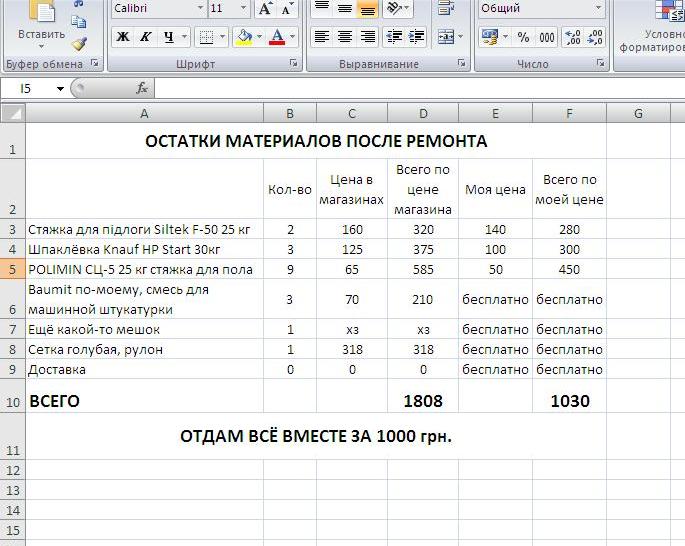Click the Вставить paste icon

click(x=42, y=12)
